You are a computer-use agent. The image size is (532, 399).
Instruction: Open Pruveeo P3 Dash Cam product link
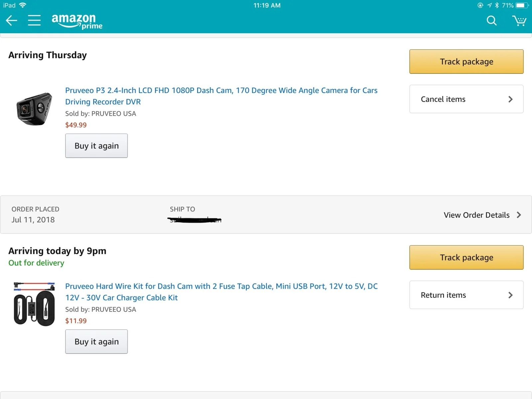pyautogui.click(x=221, y=96)
